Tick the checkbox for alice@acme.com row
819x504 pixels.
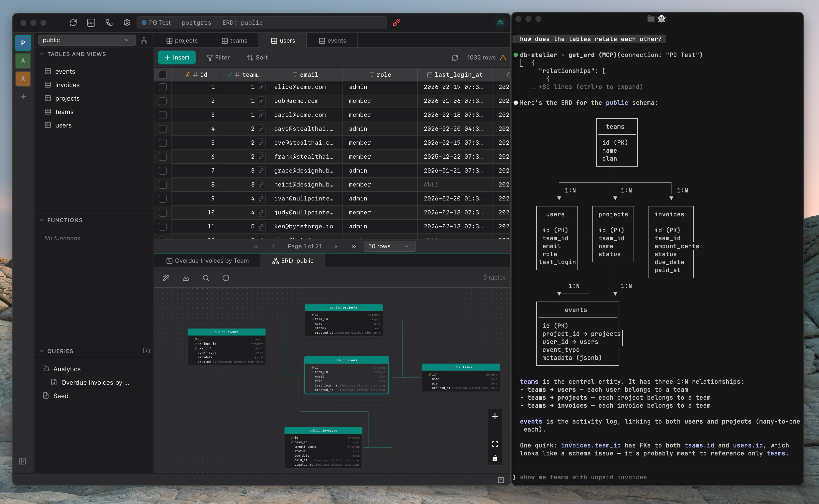(x=163, y=87)
